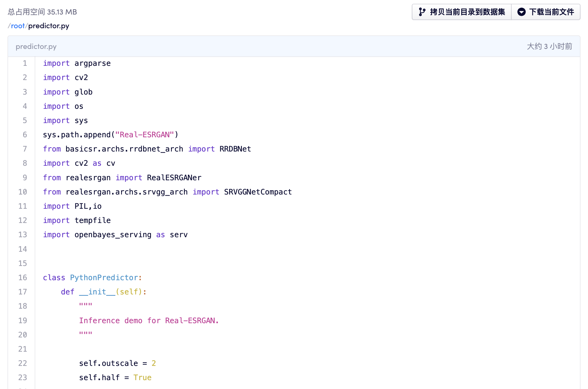Click the download arrow circle icon
The width and height of the screenshot is (588, 389).
coord(521,12)
